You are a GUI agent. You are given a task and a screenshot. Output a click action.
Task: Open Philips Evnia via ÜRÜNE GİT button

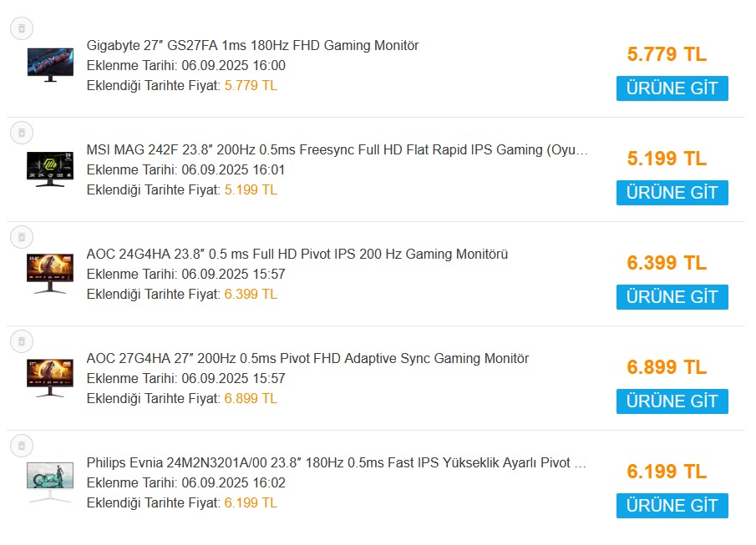tap(672, 506)
